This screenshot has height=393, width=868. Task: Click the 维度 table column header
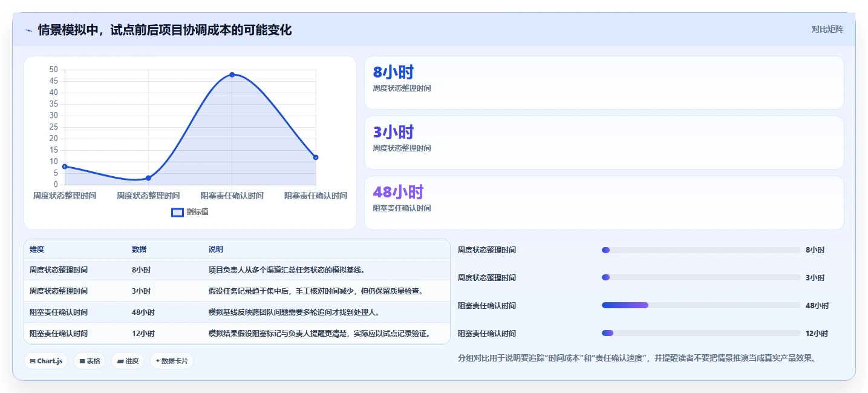click(37, 249)
